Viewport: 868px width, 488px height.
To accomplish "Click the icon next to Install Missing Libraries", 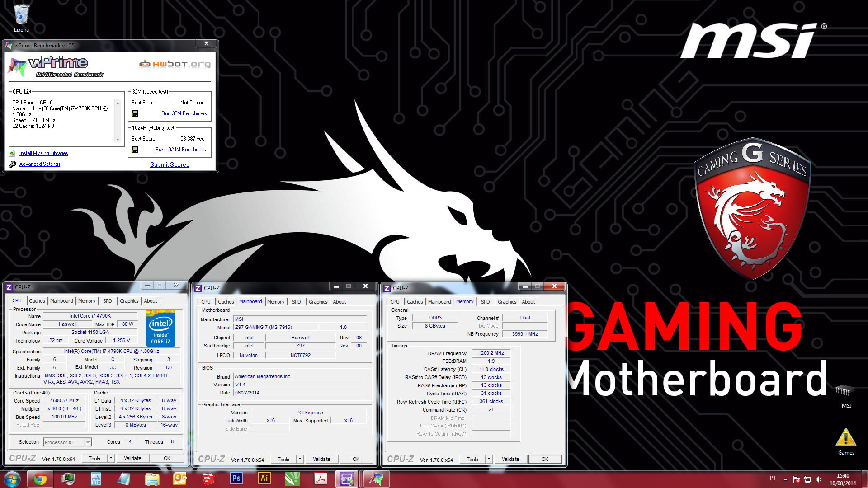I will point(12,154).
